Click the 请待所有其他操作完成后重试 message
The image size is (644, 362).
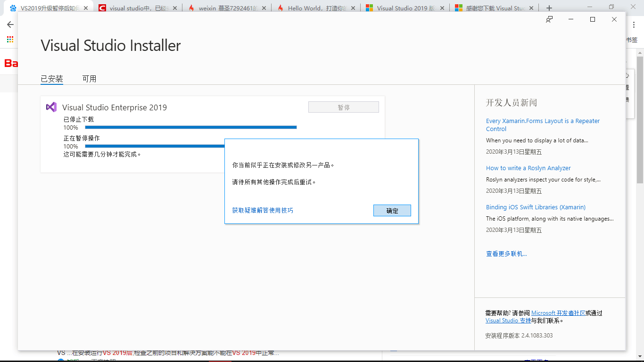pyautogui.click(x=274, y=182)
